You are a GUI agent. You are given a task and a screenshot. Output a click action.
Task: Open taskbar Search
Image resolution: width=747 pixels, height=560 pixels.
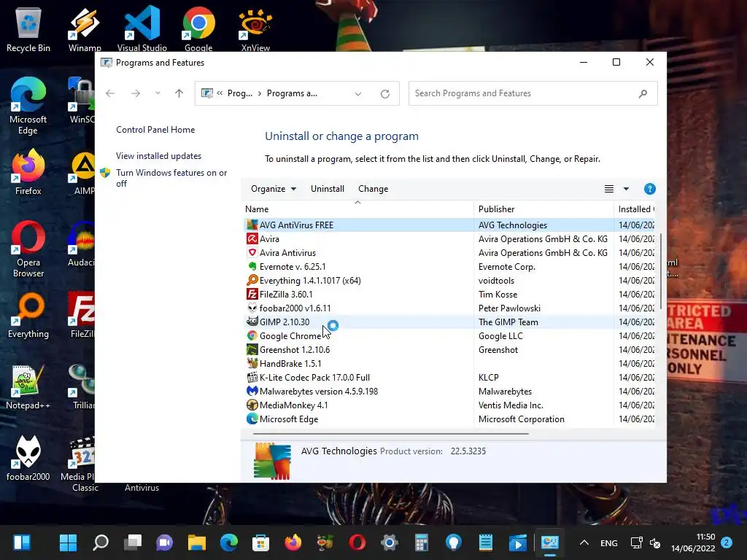coord(101,542)
